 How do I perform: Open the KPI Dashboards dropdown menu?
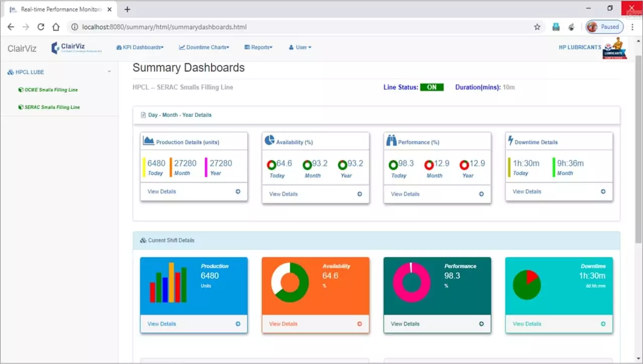[x=140, y=47]
